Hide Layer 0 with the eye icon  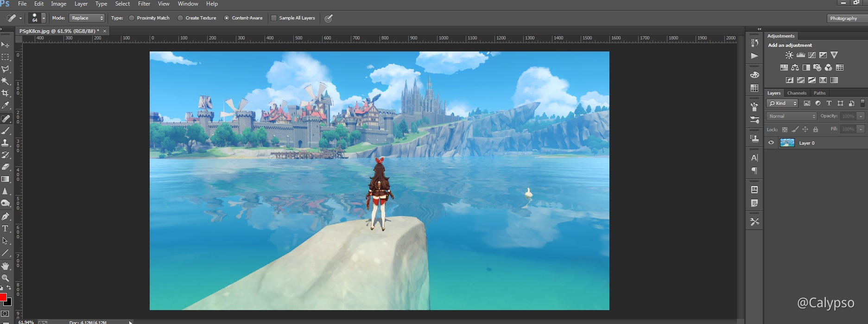click(771, 143)
